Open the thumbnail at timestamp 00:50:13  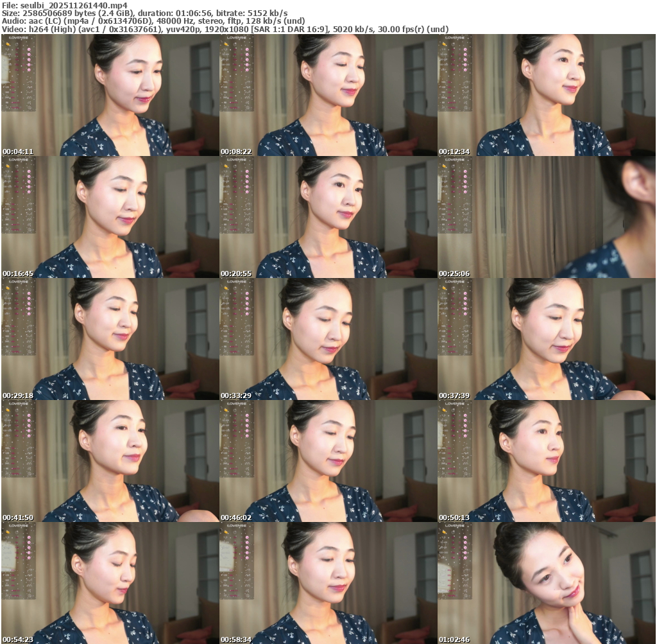547,461
